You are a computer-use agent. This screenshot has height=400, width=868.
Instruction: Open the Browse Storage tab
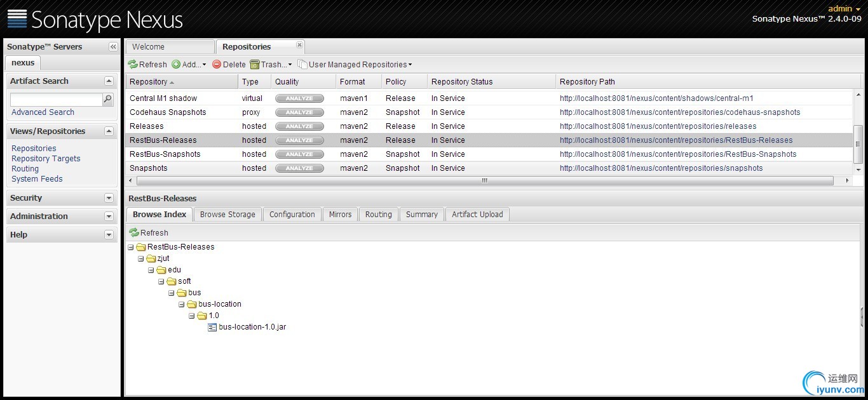tap(227, 215)
